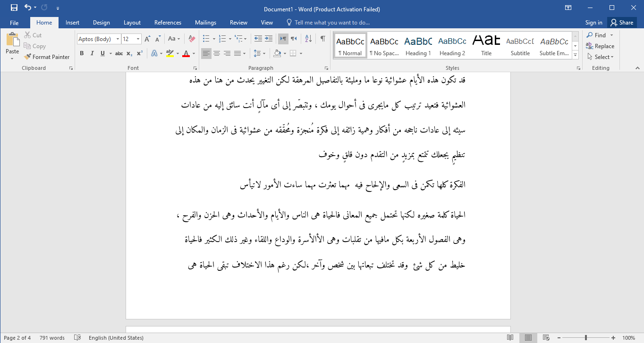This screenshot has height=343, width=644.
Task: Open the Font dialog launcher
Action: 195,68
